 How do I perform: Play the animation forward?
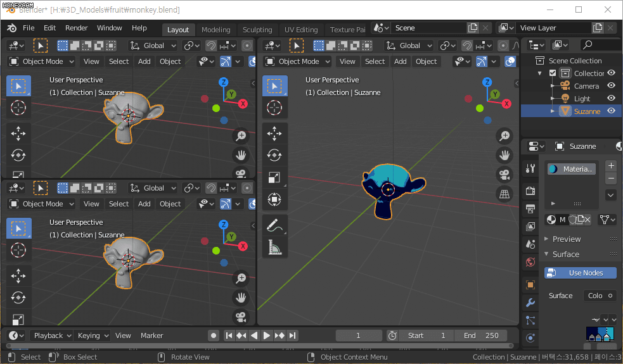[x=267, y=336]
